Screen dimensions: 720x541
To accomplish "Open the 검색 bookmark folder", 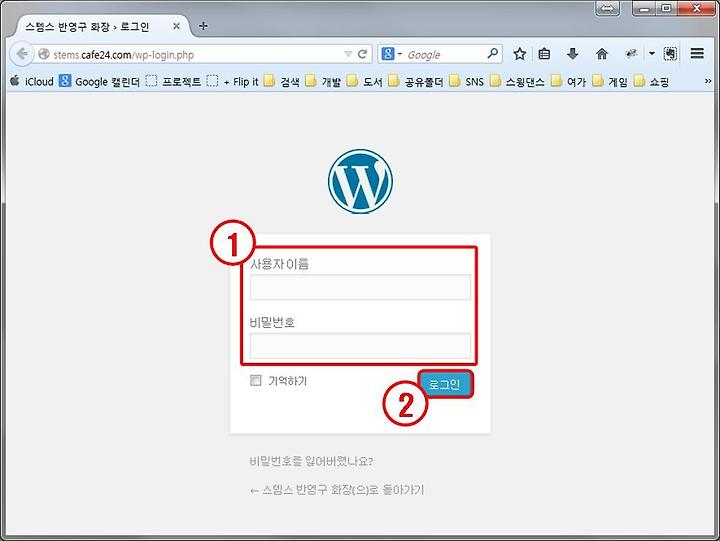I will [x=282, y=82].
